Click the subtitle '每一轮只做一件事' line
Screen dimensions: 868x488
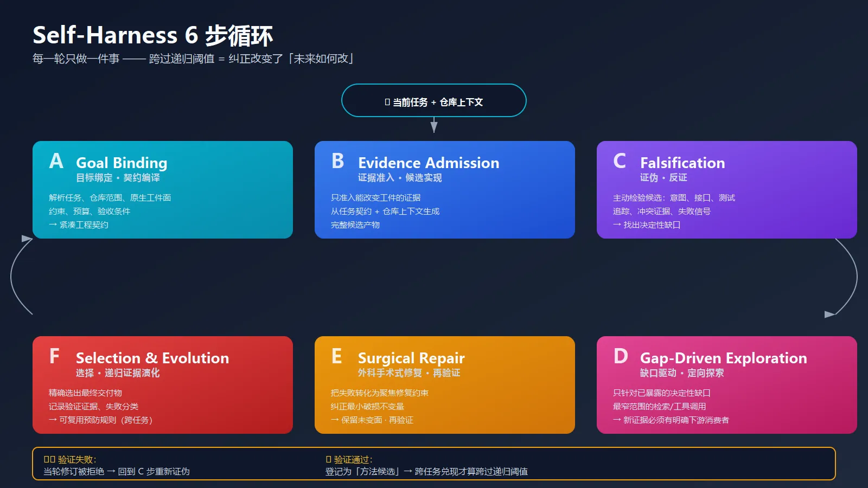(193, 59)
